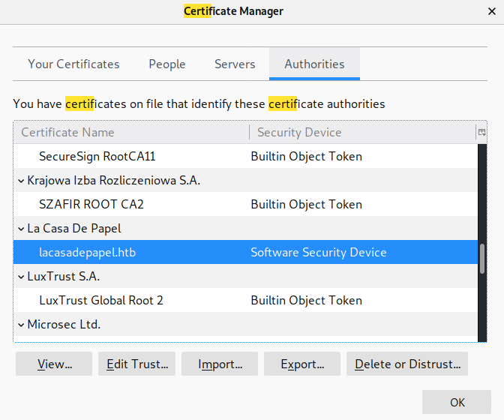Screen dimensions: 504x420
Task: Switch to the Servers tab
Action: (x=235, y=64)
